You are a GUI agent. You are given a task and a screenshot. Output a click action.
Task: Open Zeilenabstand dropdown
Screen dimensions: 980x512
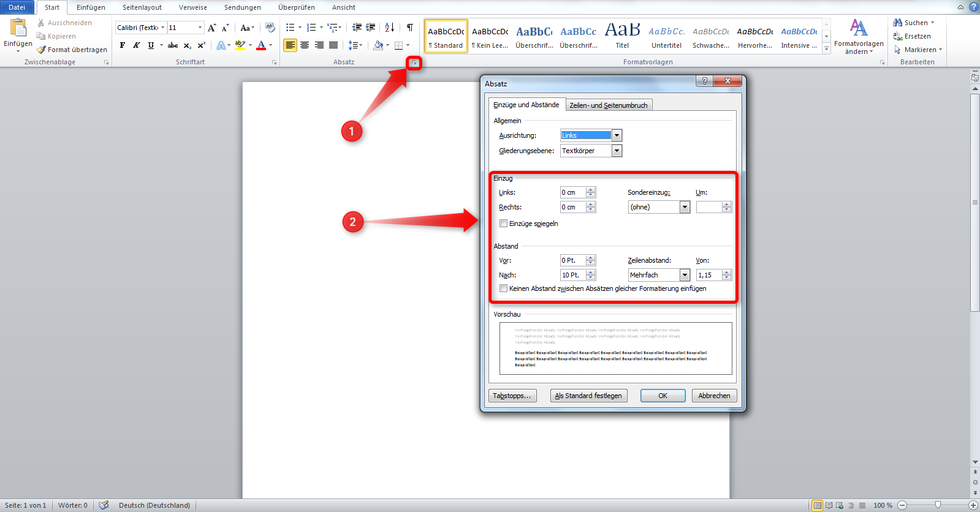[685, 275]
